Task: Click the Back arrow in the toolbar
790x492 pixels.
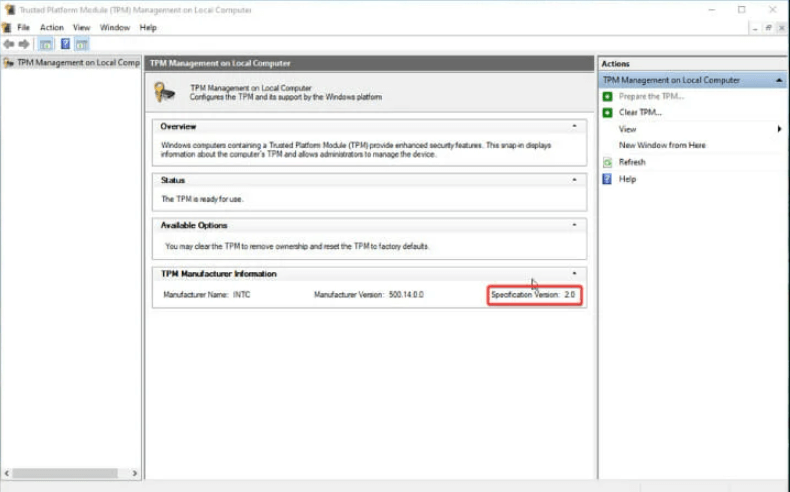Action: tap(9, 44)
